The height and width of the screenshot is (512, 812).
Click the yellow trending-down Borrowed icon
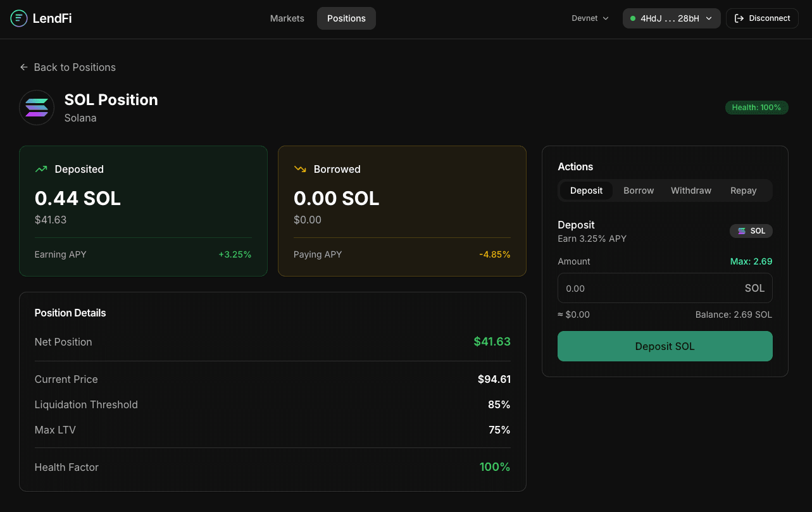pos(300,169)
